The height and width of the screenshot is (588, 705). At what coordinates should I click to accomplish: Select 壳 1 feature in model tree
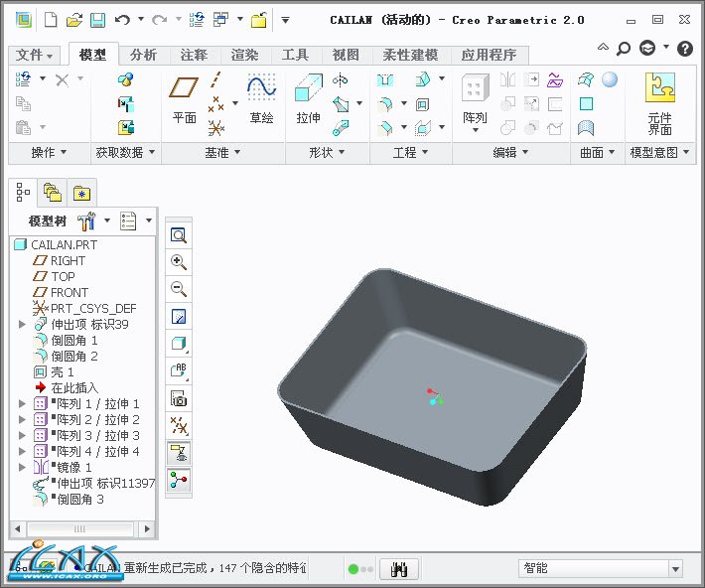tap(53, 372)
